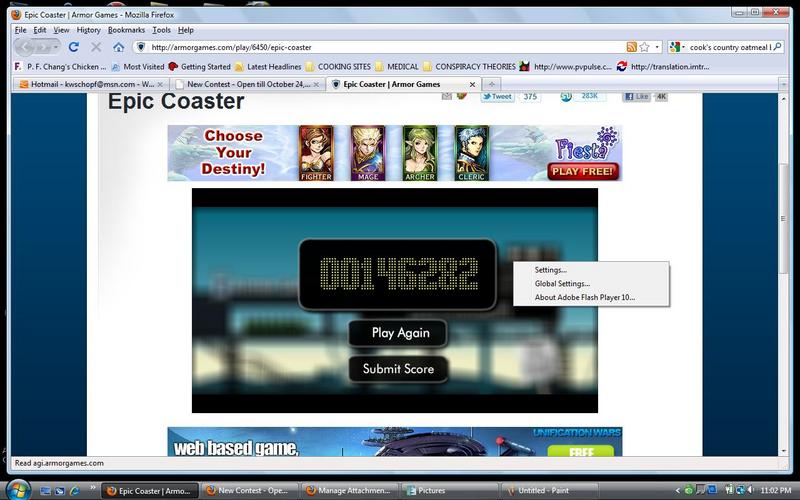Open the CONSPIRACY THEORIES bookmark folder
This screenshot has width=800, height=500.
[x=469, y=66]
